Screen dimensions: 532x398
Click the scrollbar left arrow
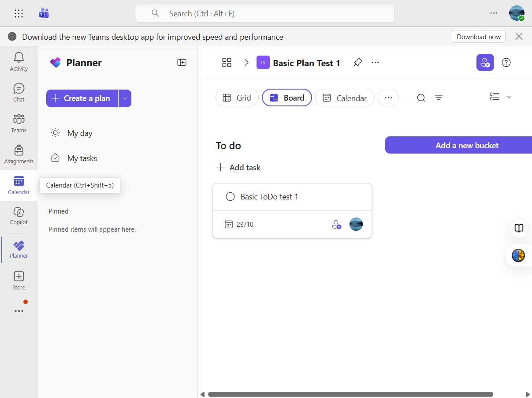coord(202,394)
